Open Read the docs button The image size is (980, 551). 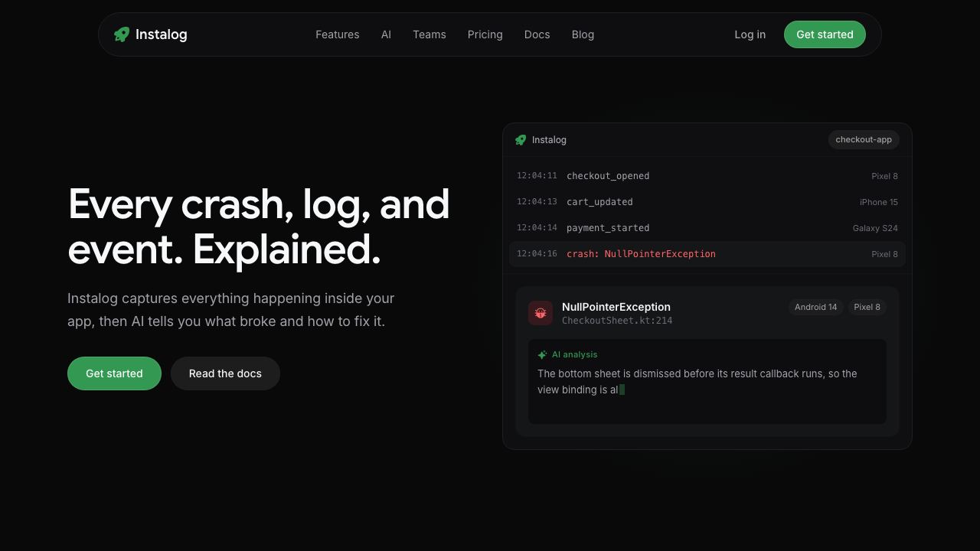[225, 373]
